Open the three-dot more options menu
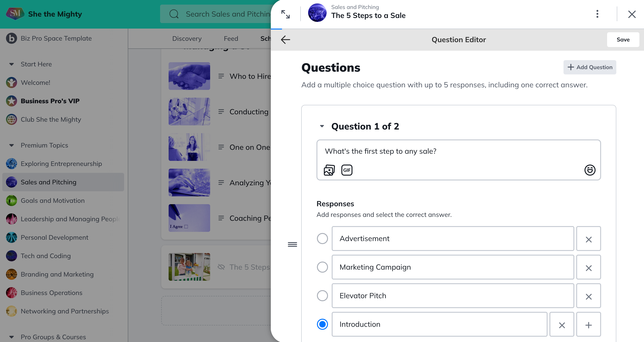The image size is (644, 342). coord(597,14)
